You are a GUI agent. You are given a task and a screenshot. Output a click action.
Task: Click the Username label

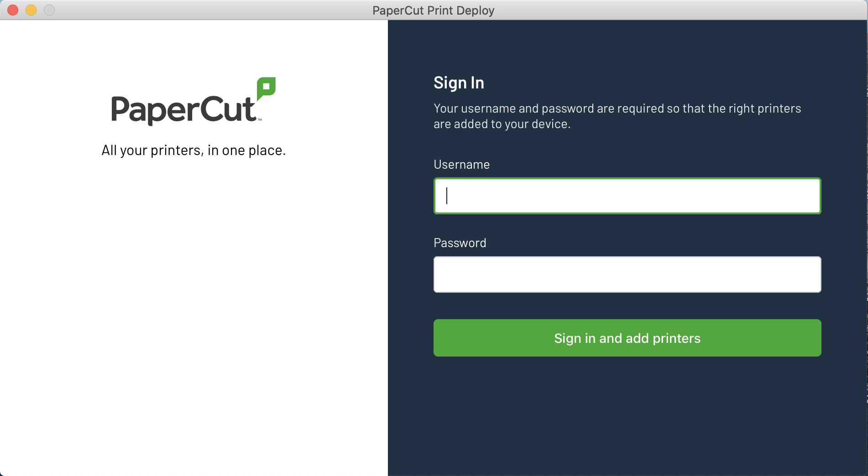461,165
